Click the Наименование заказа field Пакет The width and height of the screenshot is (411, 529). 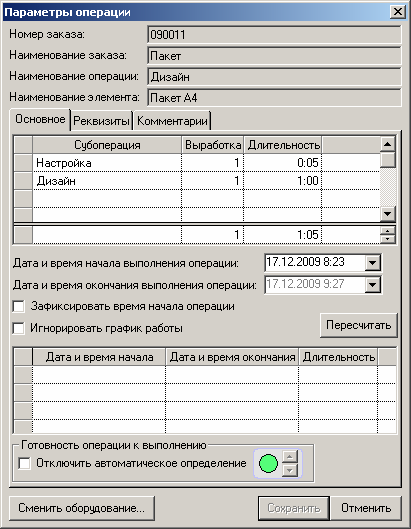[274, 56]
